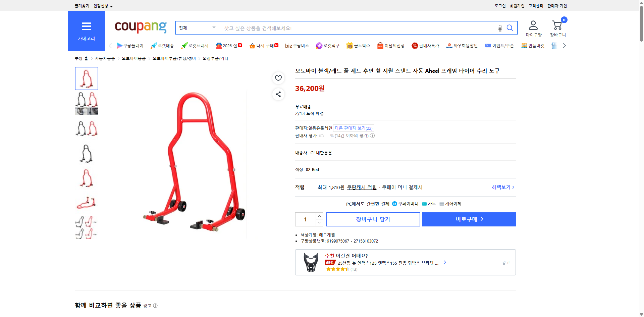Click the 장바구니 담기 button
The image size is (644, 317).
click(373, 219)
